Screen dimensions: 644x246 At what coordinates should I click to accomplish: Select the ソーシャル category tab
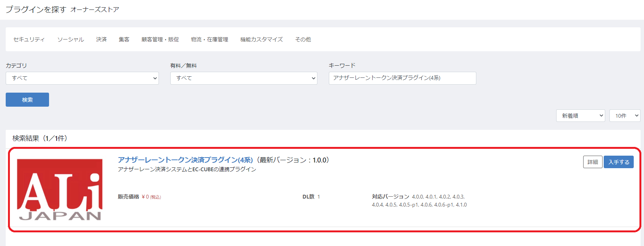(x=71, y=39)
